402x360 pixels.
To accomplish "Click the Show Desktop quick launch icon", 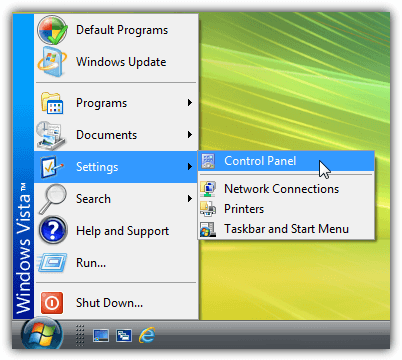I will (101, 335).
